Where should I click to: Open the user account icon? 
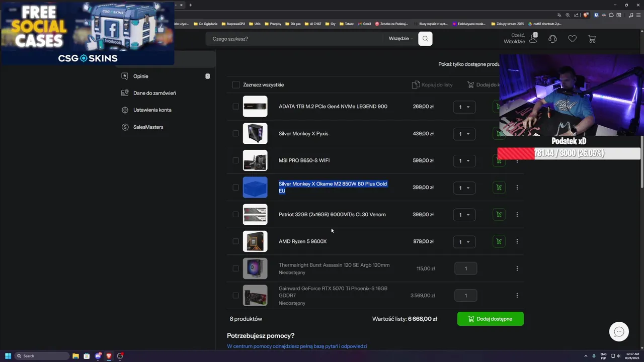tap(533, 39)
